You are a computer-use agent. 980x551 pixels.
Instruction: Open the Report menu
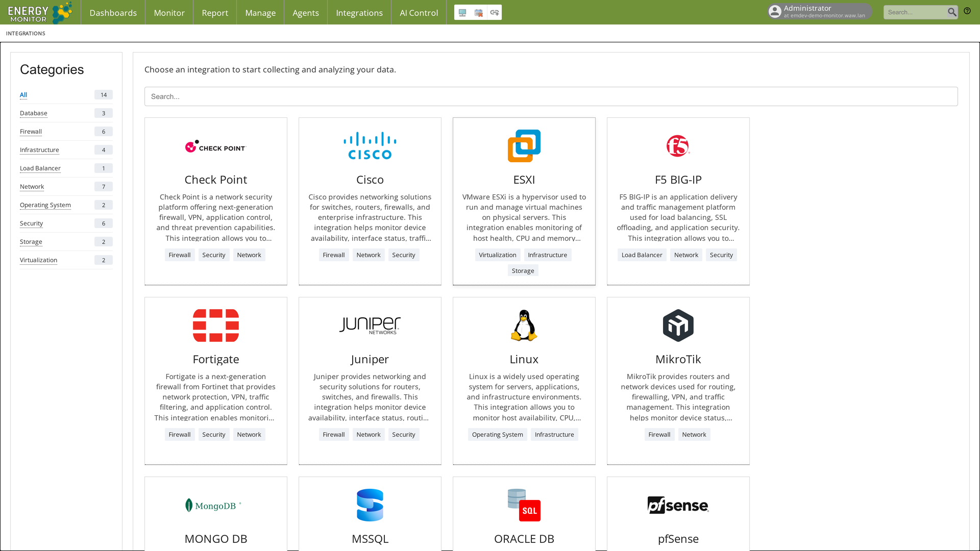(215, 13)
